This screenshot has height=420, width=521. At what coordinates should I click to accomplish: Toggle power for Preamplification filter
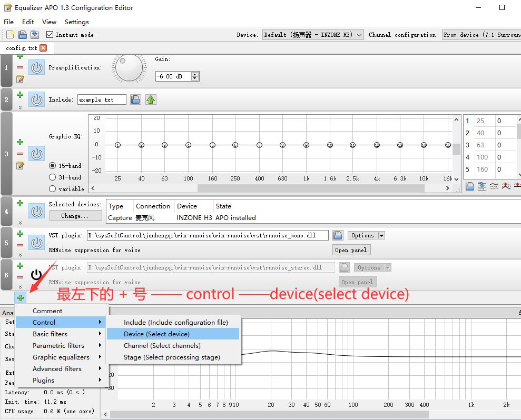36,67
